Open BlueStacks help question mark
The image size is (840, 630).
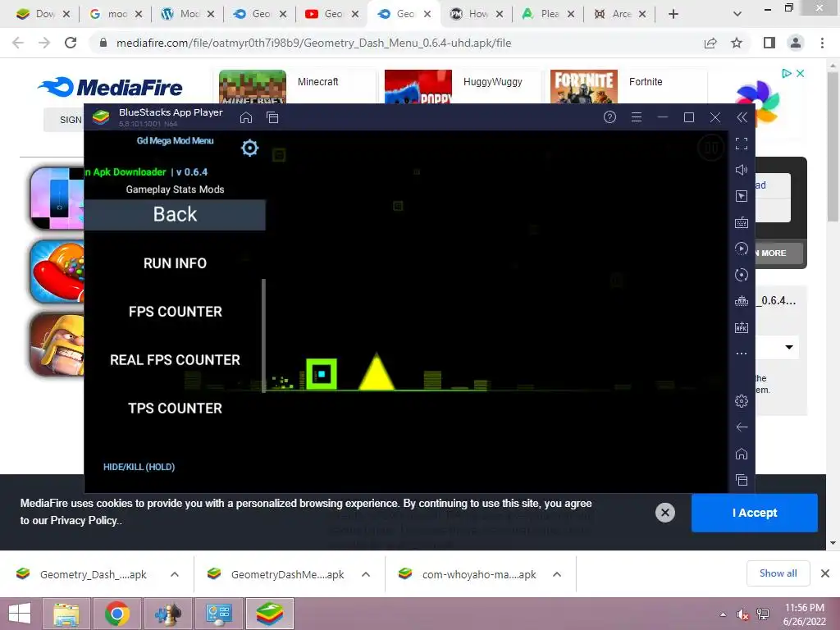point(609,116)
